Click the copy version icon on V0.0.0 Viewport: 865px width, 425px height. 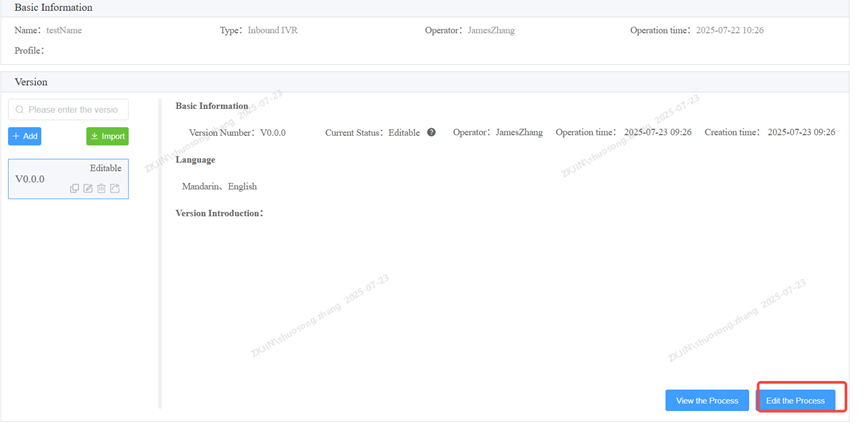(x=75, y=188)
